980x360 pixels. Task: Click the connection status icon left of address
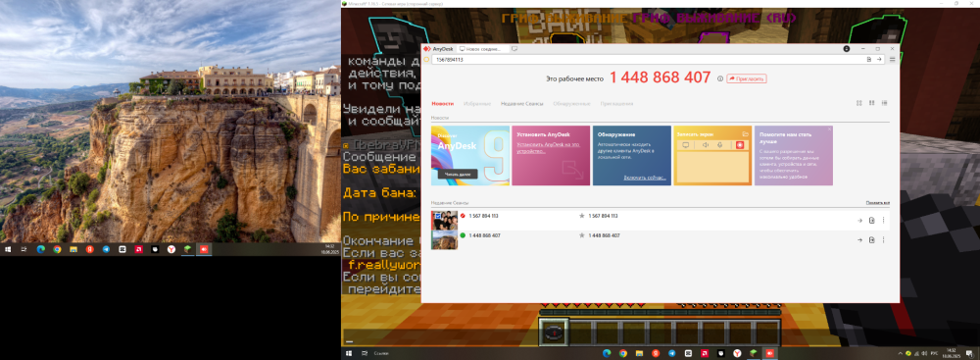(426, 60)
